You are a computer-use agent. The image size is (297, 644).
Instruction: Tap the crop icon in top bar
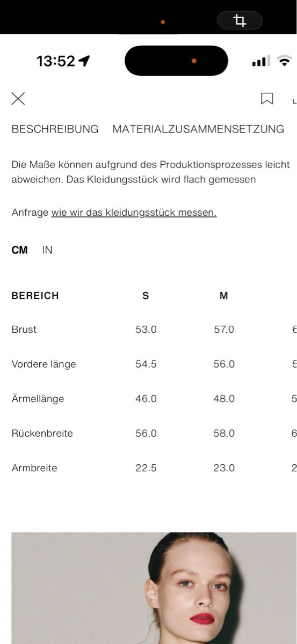[240, 21]
